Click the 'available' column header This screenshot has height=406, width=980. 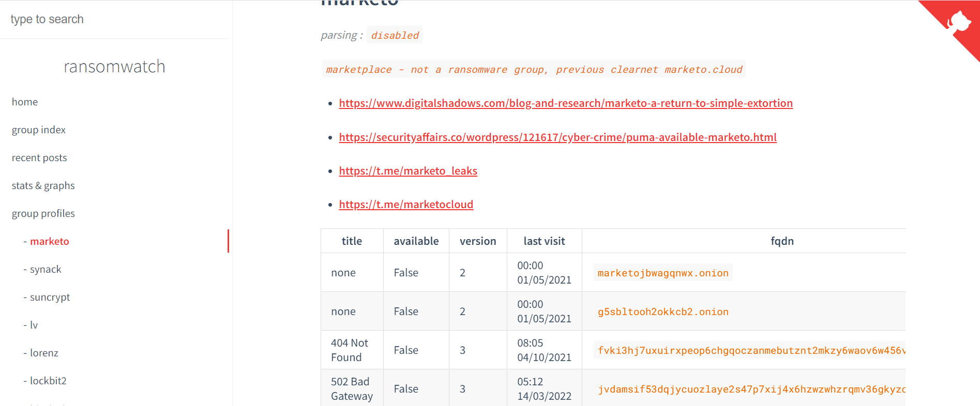coord(416,241)
